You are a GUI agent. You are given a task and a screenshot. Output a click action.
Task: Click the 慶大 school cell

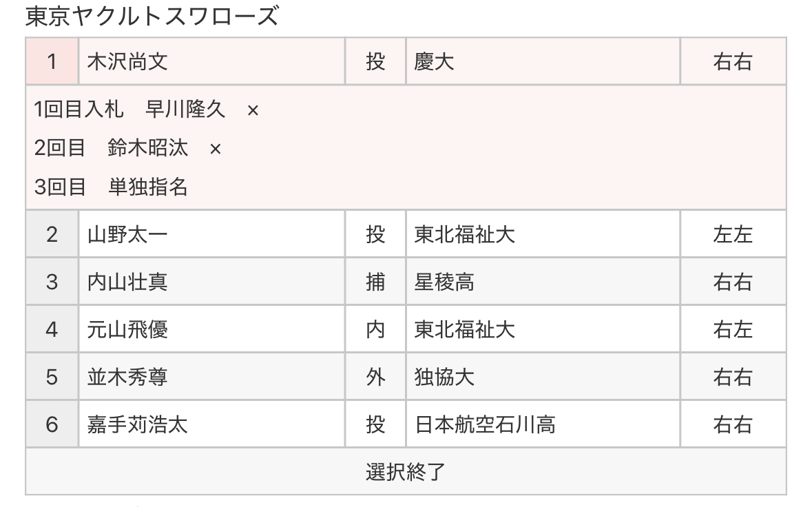[543, 61]
